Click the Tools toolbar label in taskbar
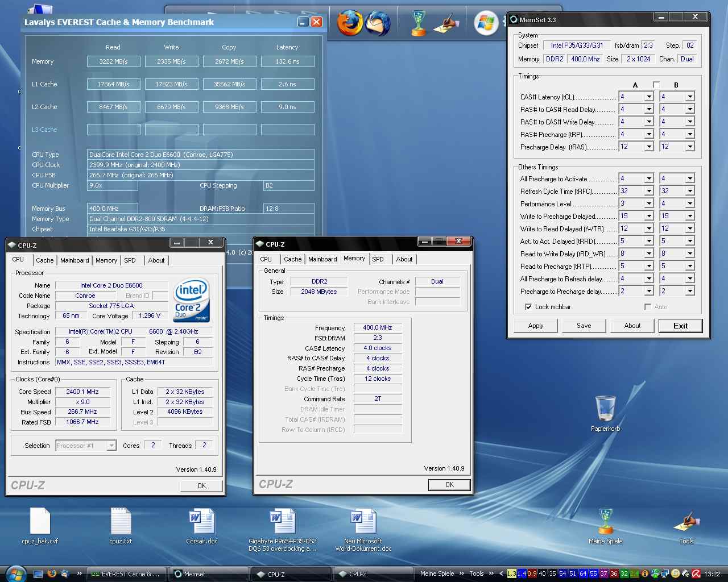728x582 pixels. (x=477, y=573)
